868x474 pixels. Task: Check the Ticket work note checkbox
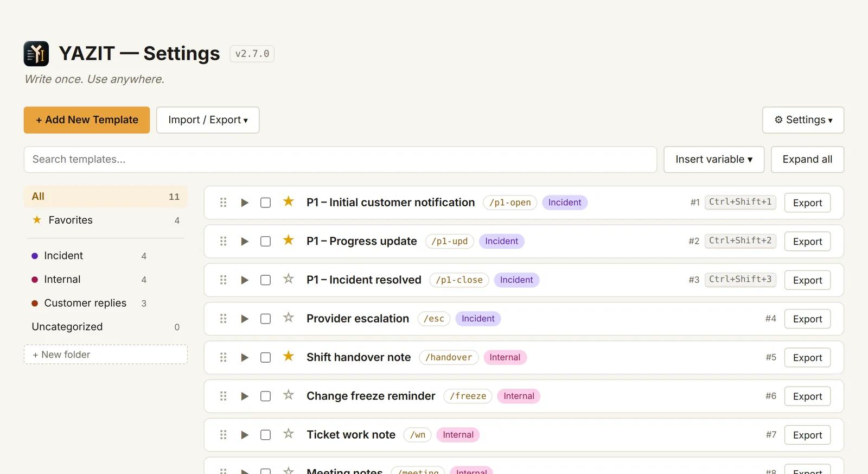click(265, 435)
